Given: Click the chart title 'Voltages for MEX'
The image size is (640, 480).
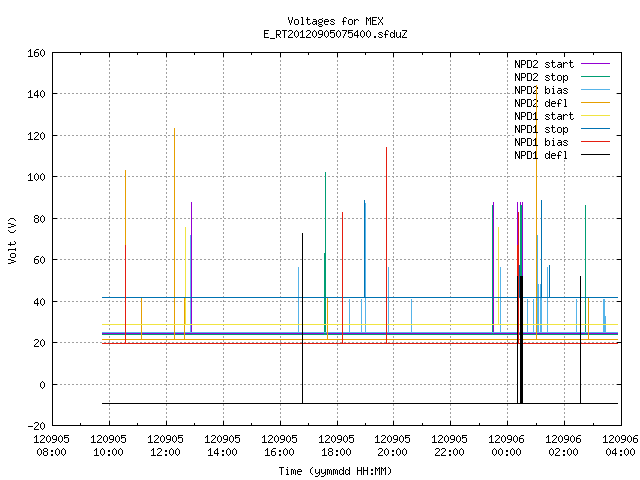Looking at the screenshot, I should coord(335,21).
